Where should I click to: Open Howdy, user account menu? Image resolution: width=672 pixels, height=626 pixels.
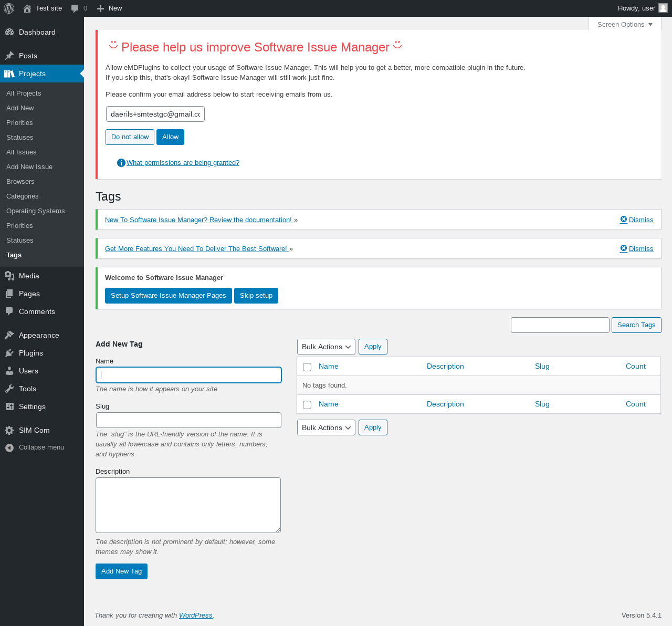point(643,8)
